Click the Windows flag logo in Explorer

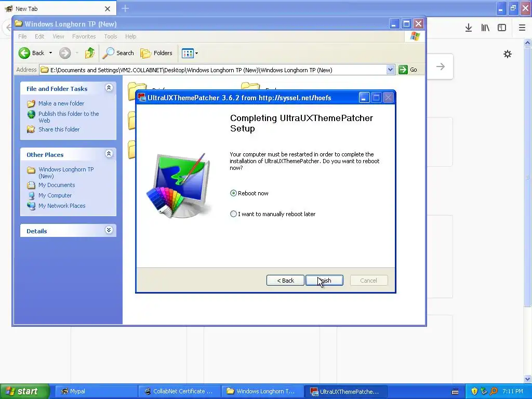pyautogui.click(x=415, y=36)
